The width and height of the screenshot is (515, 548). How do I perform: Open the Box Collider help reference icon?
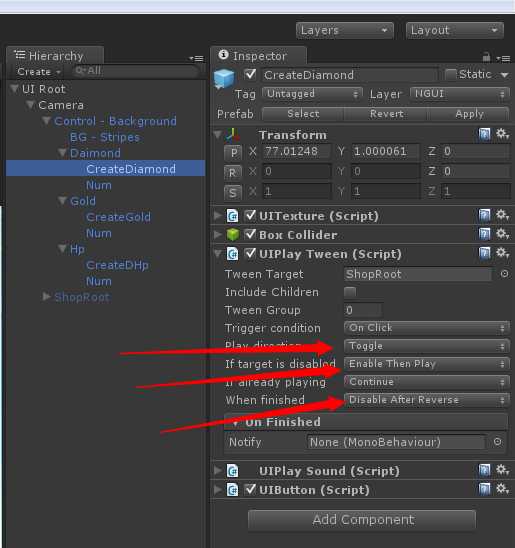[484, 234]
